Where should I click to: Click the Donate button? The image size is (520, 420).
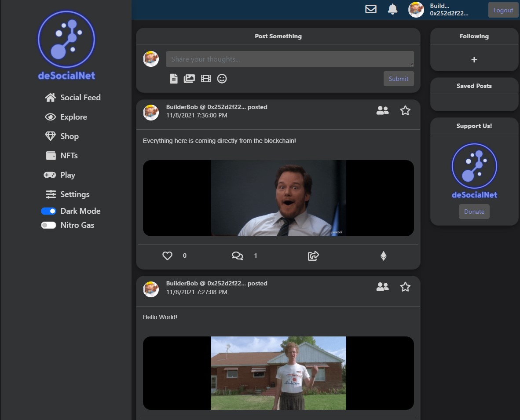[474, 212]
